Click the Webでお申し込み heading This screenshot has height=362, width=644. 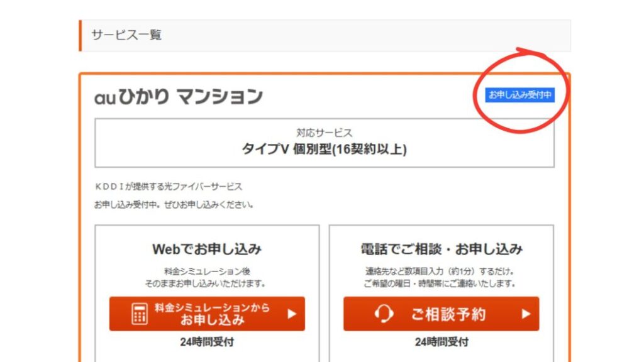(x=207, y=249)
